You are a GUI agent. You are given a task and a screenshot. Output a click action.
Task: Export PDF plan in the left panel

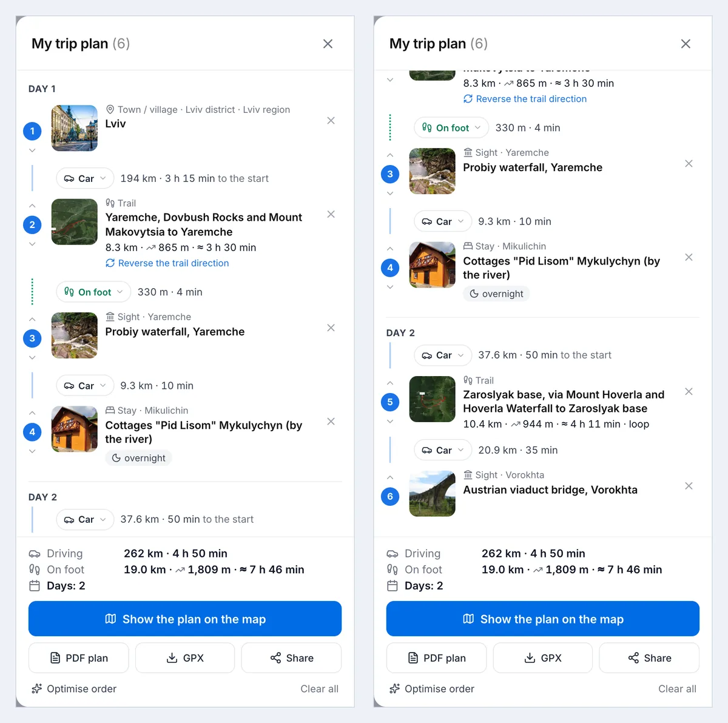pos(79,657)
